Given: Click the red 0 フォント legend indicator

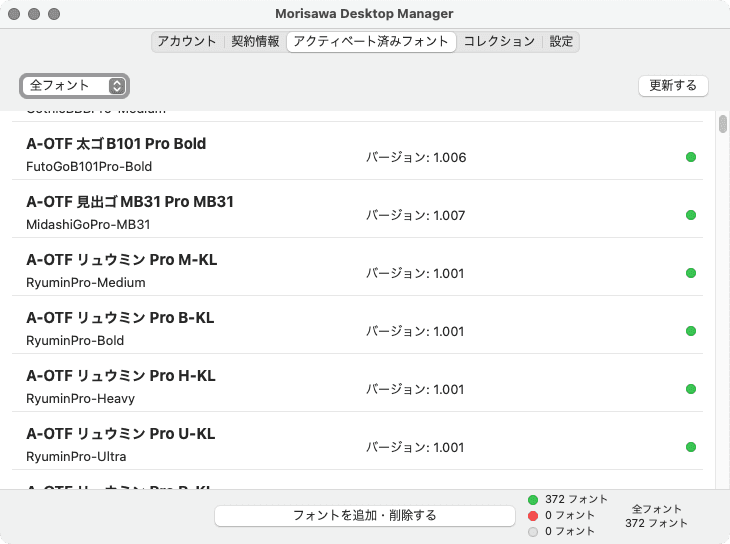Looking at the screenshot, I should pyautogui.click(x=533, y=515).
